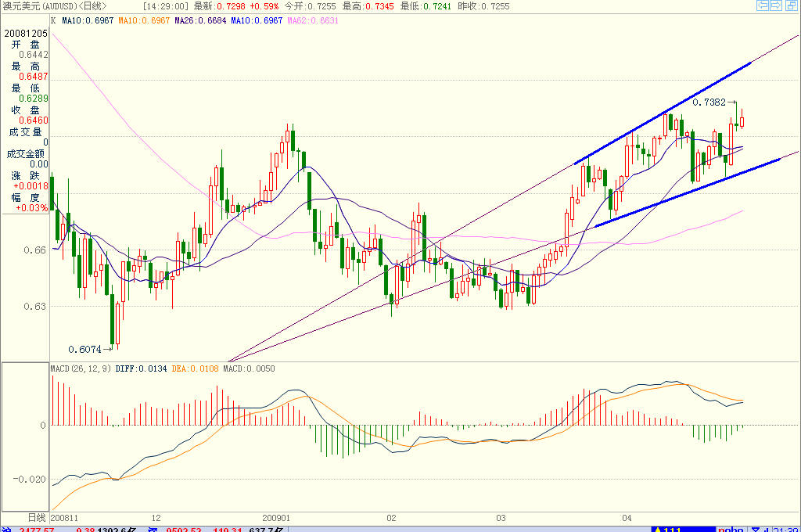Click the 0.63 price axis label

click(34, 306)
